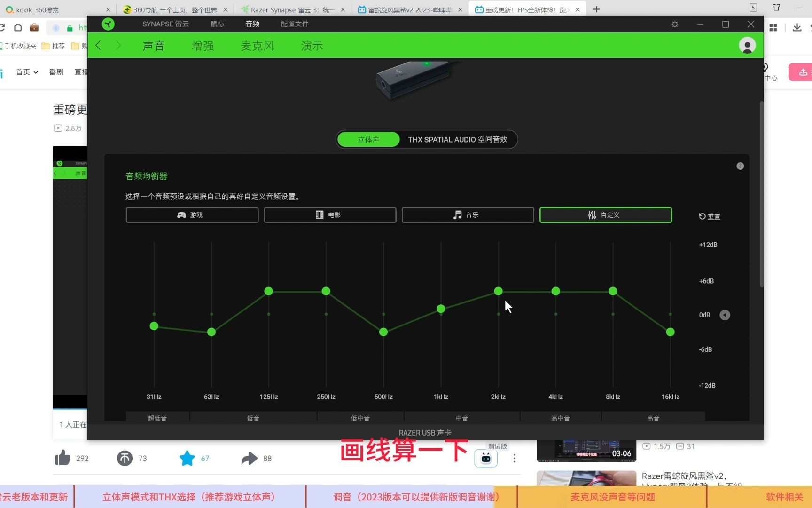Switch to 雷蛇旋风黑鲨v2 2023 browser tab
This screenshot has height=508, width=812.
[x=410, y=9]
